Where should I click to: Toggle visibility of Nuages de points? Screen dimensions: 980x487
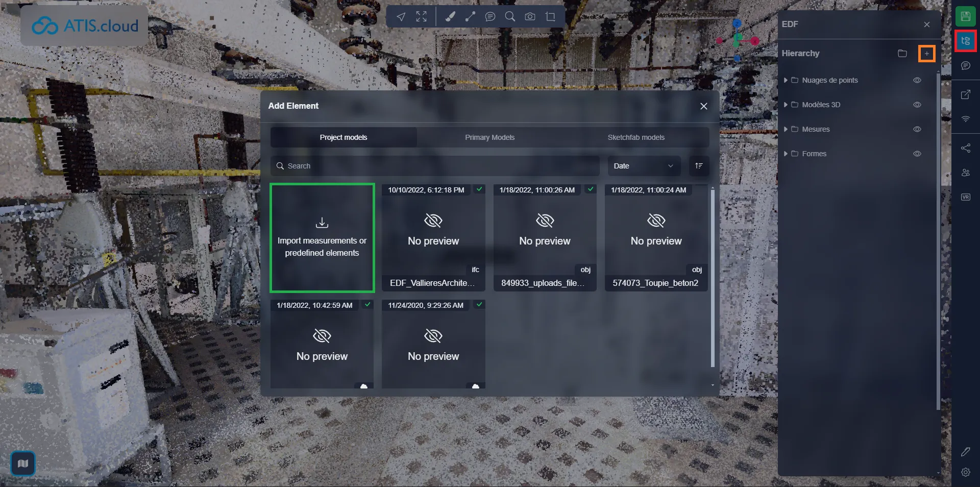coord(917,80)
